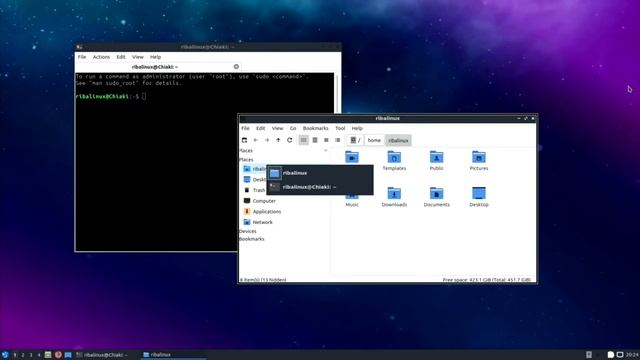Select Computer in Places sidebar
This screenshot has width=640, height=360.
[260, 201]
